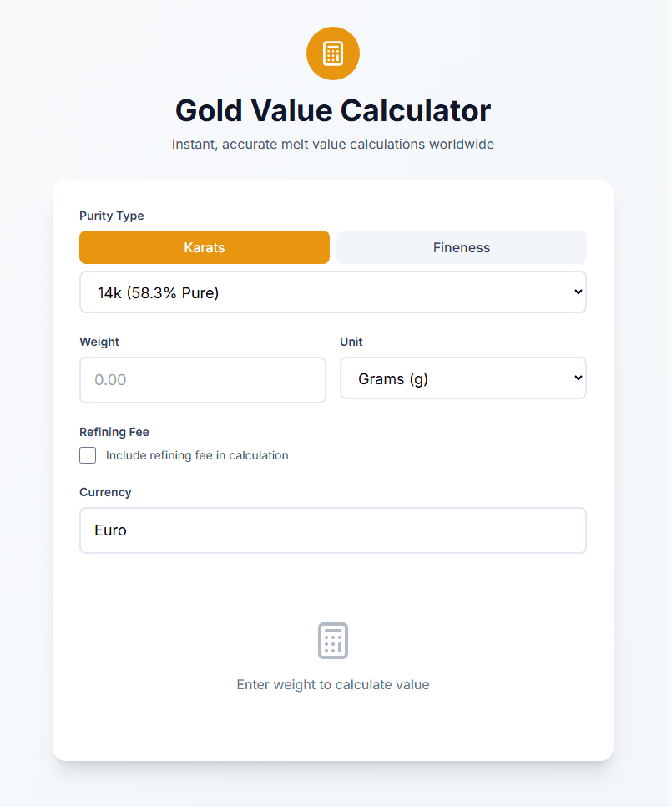Image resolution: width=672 pixels, height=807 pixels.
Task: Click the "Include refining fee in calculation" label
Action: coord(197,455)
